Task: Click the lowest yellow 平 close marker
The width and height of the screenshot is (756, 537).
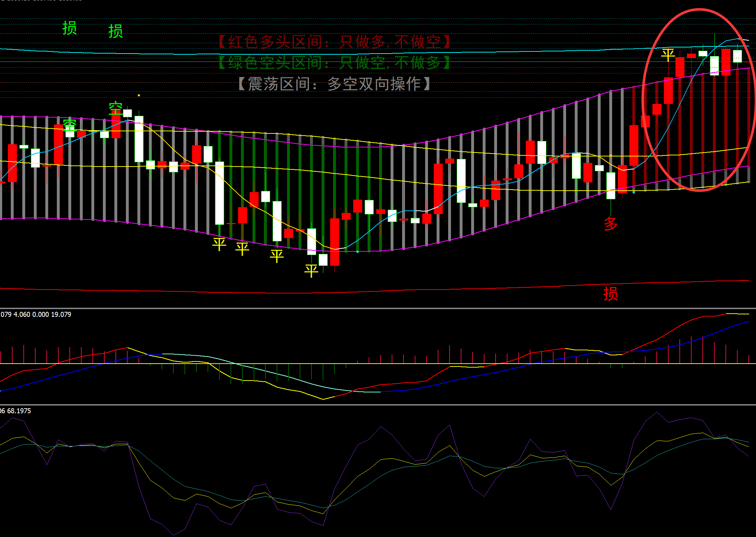Action: click(x=311, y=270)
